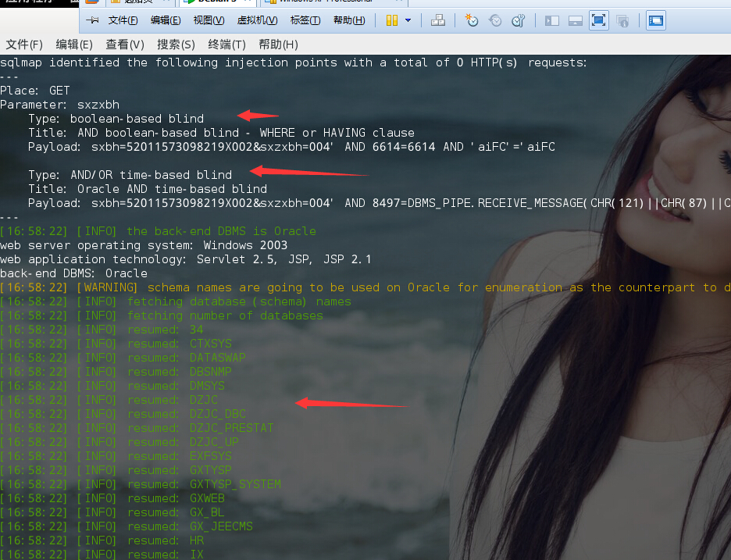Click the DBMS_PIPE.RECEIVE_MESSAGE payload line
731x560 pixels.
379,203
